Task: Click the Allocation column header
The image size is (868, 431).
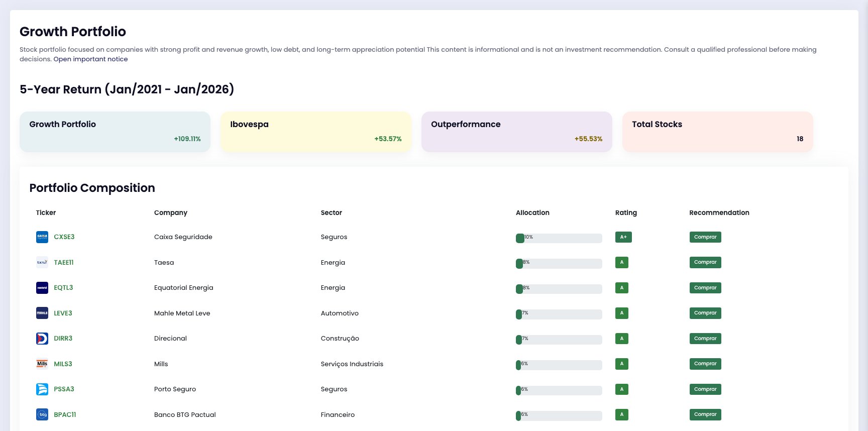Action: click(532, 213)
